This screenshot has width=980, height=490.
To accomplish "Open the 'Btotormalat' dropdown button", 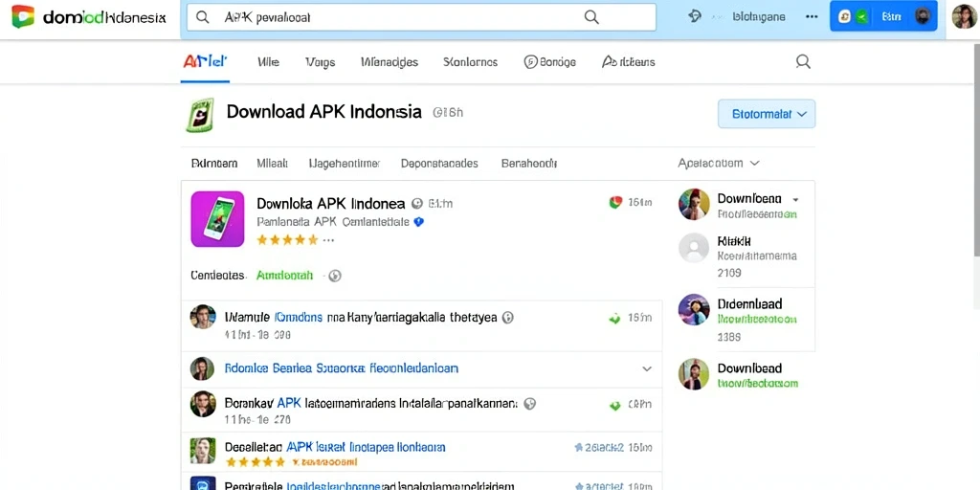I will tap(767, 114).
